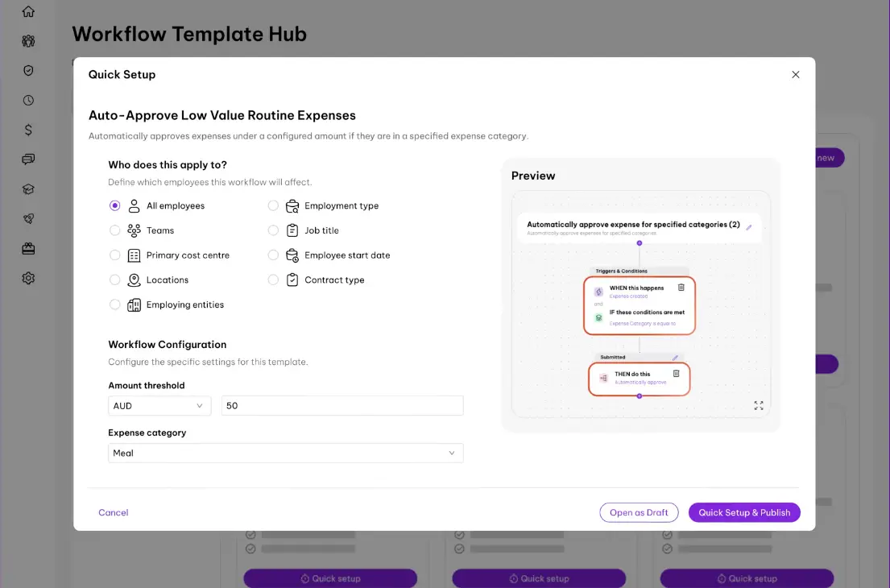
Task: Select the All employees radio button
Action: click(x=114, y=205)
